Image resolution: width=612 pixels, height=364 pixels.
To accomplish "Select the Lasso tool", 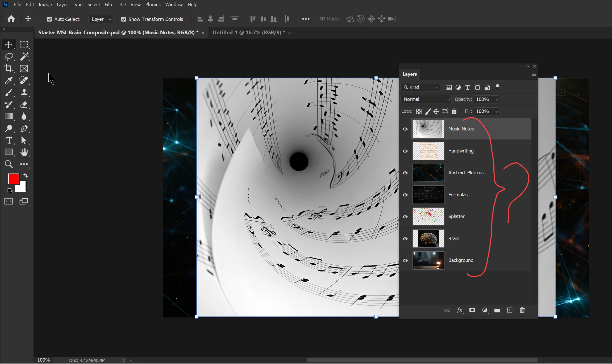I will tap(9, 57).
